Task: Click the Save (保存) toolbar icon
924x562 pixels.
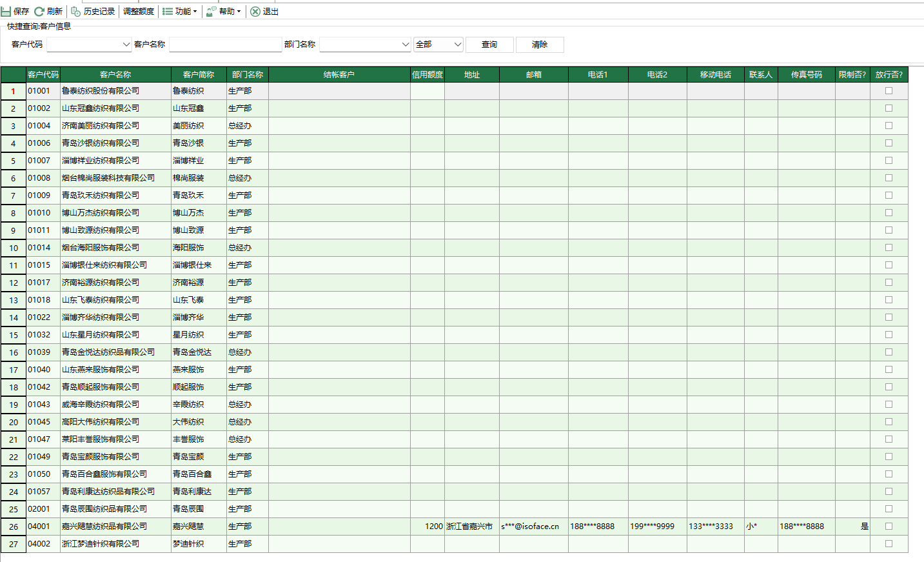Action: [6, 12]
